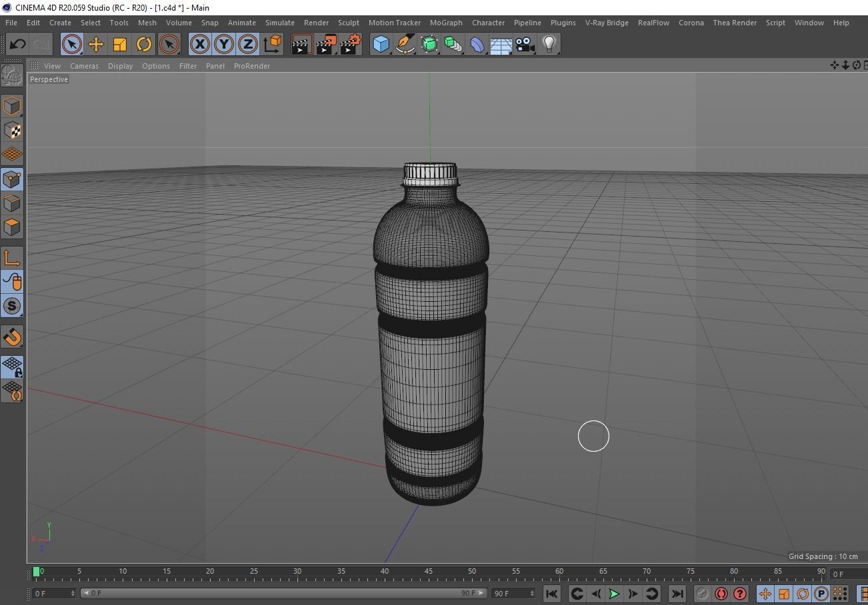Activate Tweak mode mouse icon

(x=12, y=282)
